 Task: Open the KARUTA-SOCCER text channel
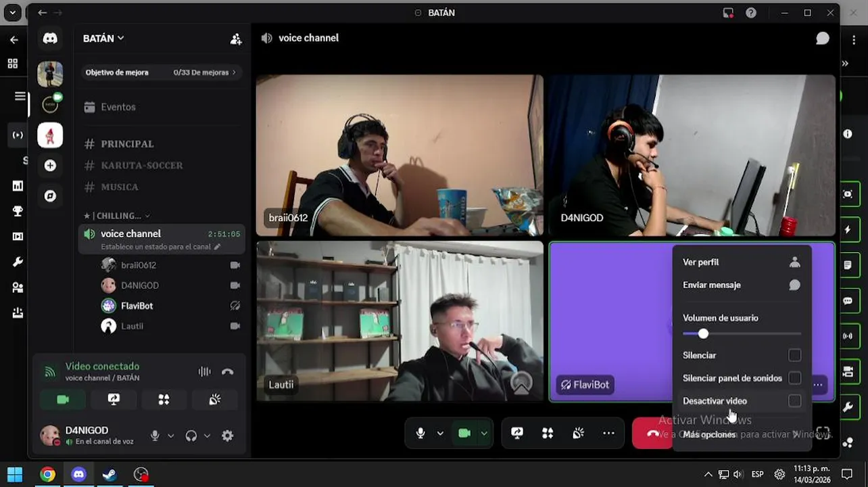161,165
